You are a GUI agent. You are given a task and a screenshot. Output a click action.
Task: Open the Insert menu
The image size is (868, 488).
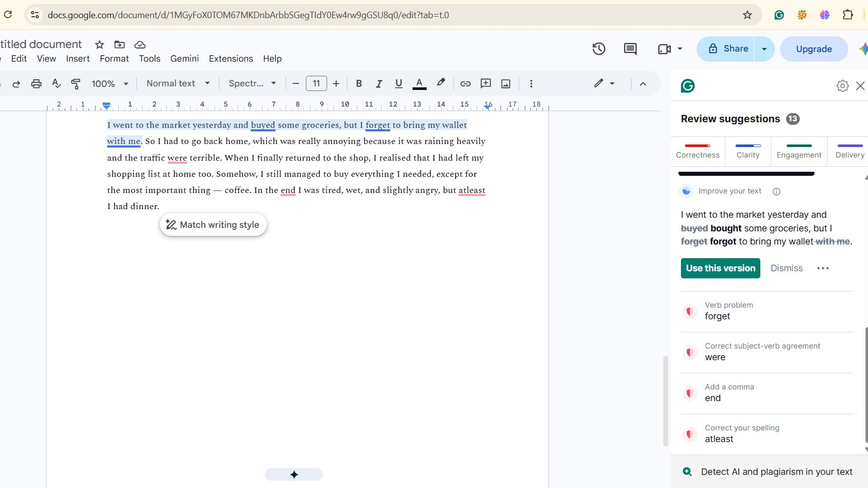pos(78,59)
